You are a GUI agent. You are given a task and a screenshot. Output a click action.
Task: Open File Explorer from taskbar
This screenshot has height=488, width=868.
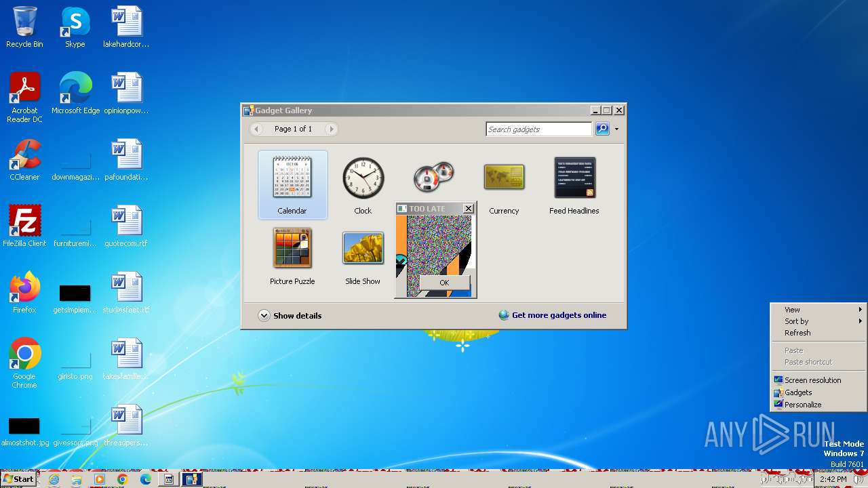click(x=77, y=479)
